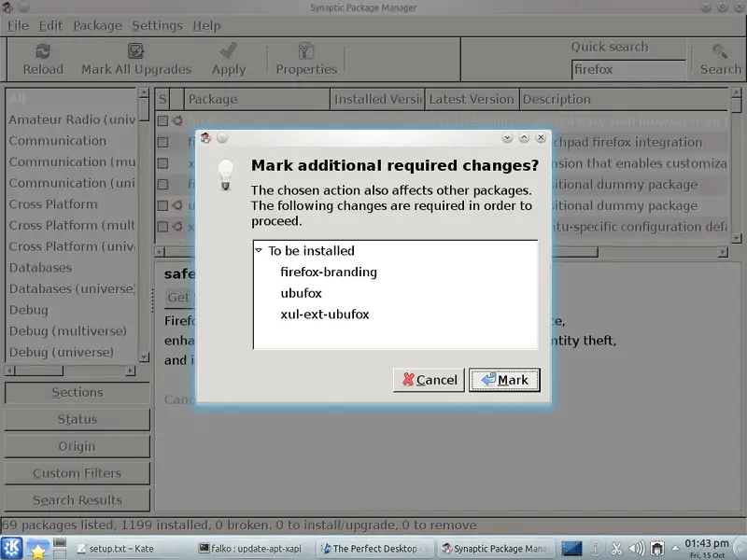
Task: Click the dialog's window menu icon
Action: tap(205, 138)
